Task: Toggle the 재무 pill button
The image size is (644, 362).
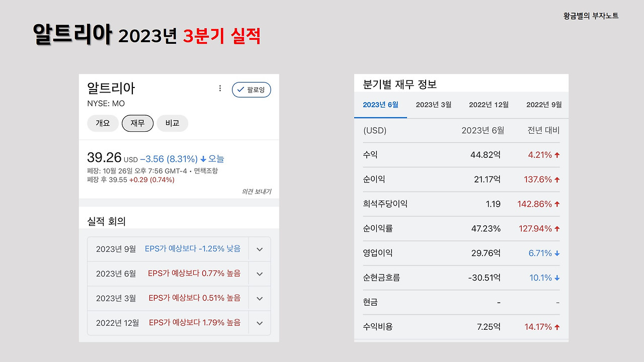Action: (137, 123)
